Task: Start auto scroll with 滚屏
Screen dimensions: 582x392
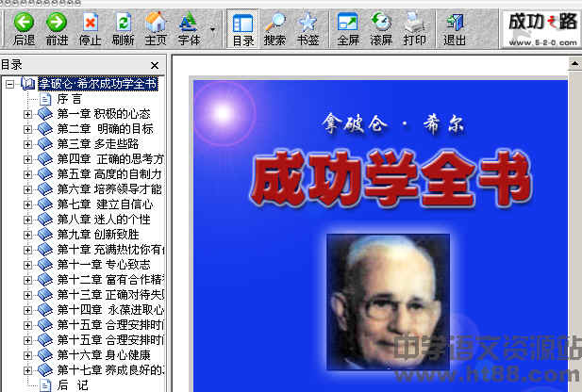Action: (381, 29)
